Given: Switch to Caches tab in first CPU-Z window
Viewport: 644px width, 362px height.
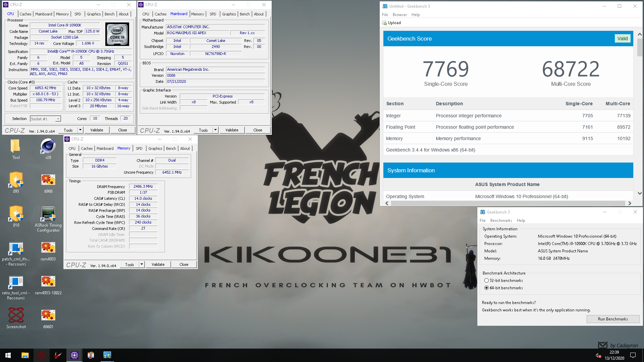Looking at the screenshot, I should [25, 14].
